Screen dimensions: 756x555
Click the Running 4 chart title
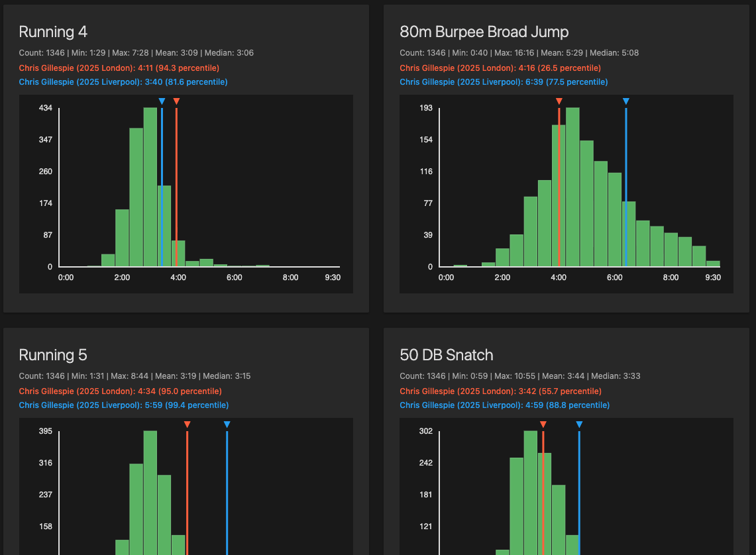tap(53, 31)
